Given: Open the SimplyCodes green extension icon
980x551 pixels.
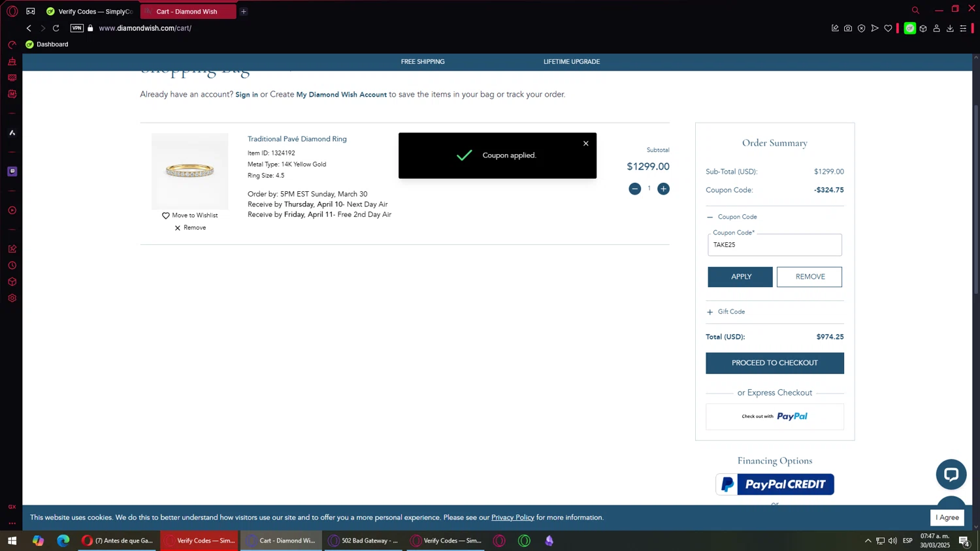Looking at the screenshot, I should [909, 28].
